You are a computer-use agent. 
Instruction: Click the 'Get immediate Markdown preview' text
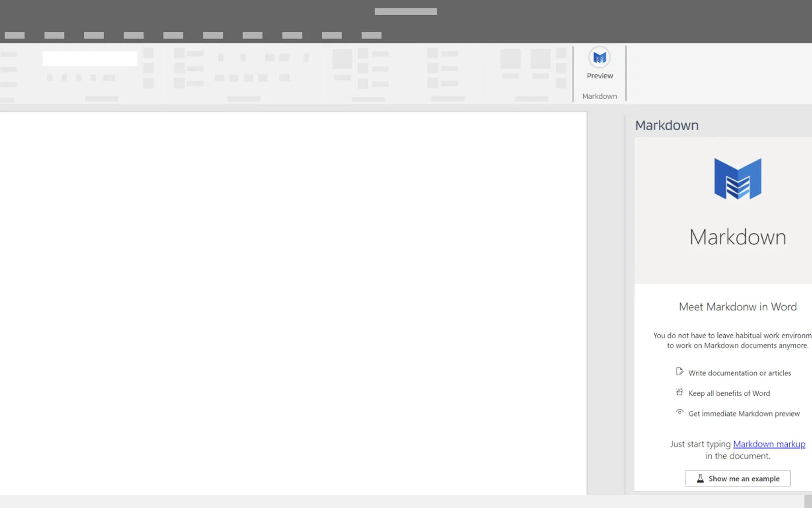coord(743,414)
